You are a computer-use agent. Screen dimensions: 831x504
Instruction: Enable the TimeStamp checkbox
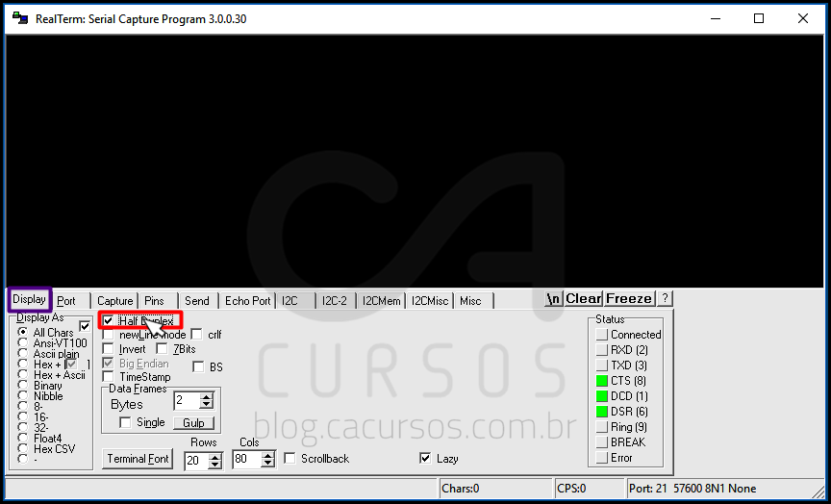pos(108,377)
